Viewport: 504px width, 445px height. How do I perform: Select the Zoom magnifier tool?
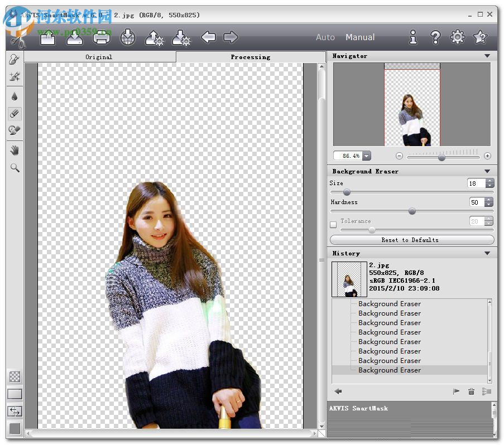pyautogui.click(x=15, y=167)
